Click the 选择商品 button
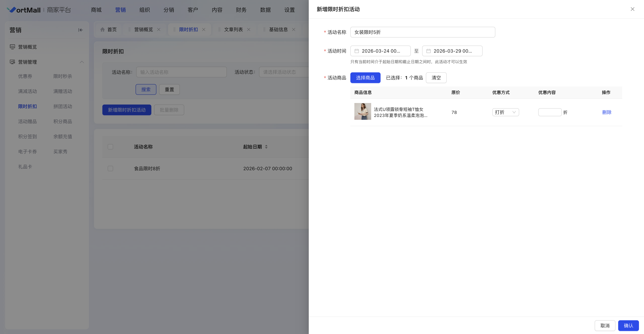Viewport: 644px width, 334px height. pyautogui.click(x=365, y=78)
